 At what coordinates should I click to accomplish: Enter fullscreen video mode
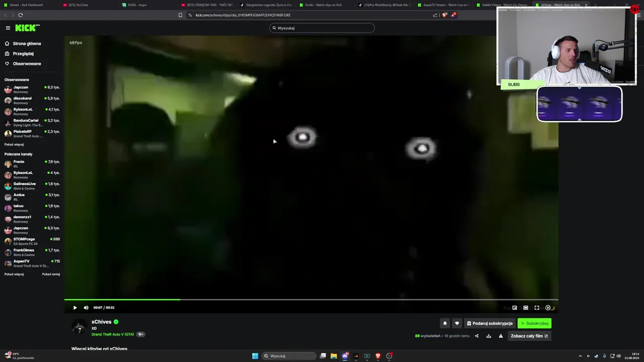click(537, 308)
